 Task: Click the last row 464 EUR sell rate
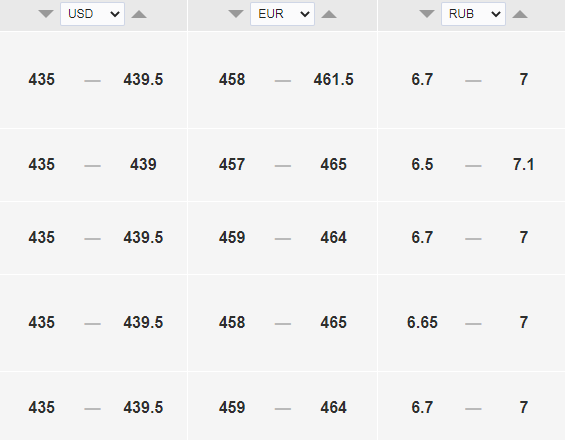pyautogui.click(x=333, y=407)
